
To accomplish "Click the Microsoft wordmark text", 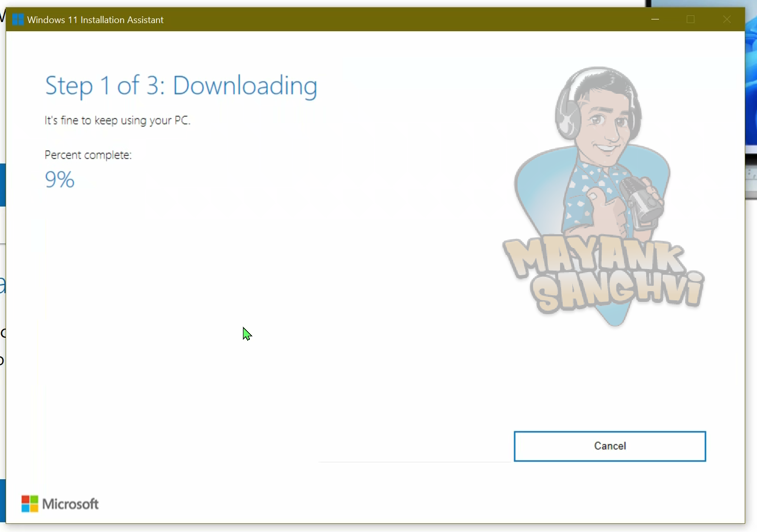I will coord(70,504).
